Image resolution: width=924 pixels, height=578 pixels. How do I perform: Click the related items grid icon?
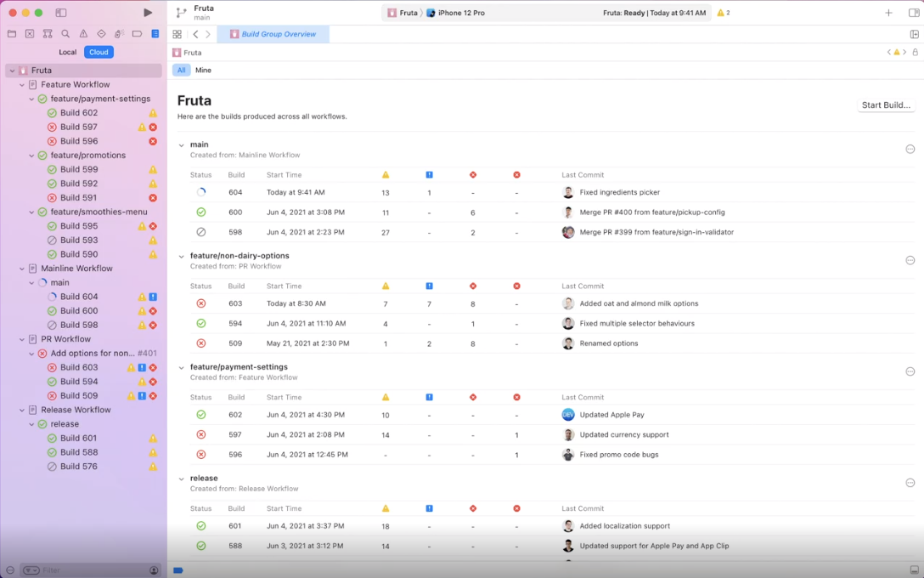click(177, 34)
